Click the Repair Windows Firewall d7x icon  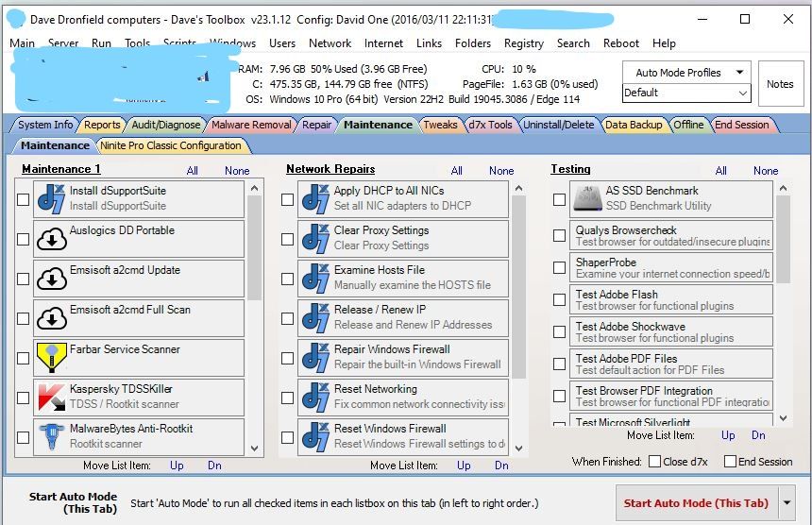[315, 358]
